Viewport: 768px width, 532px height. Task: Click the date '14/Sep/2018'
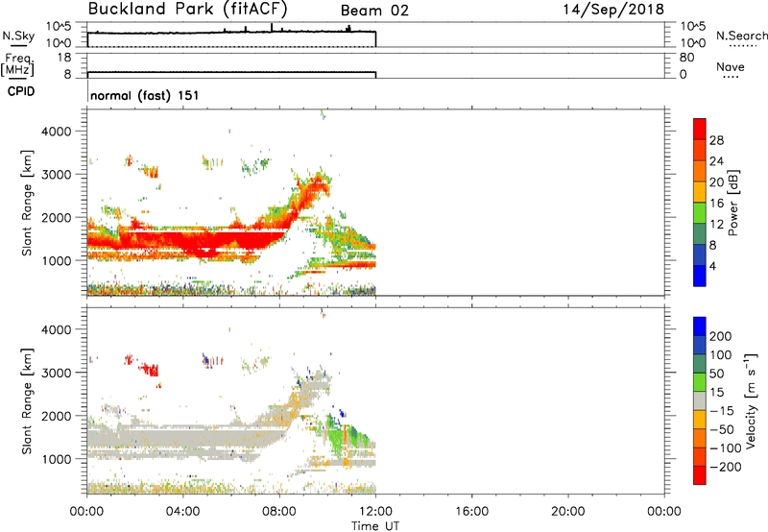click(x=613, y=10)
